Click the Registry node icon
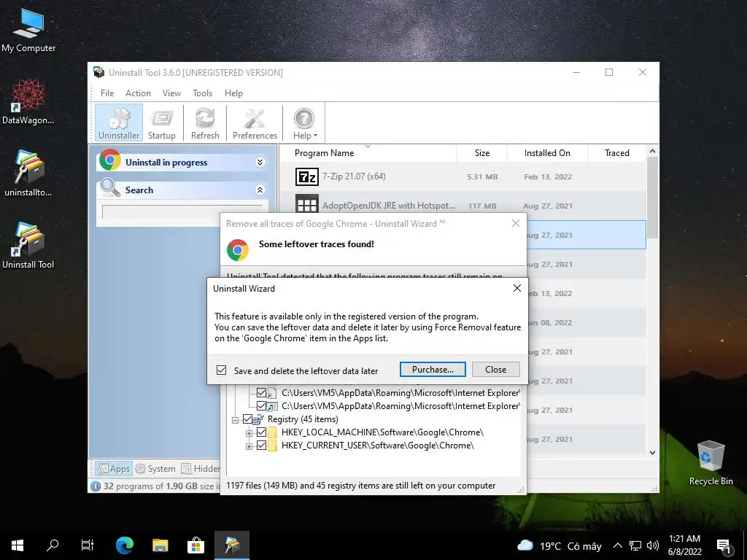Viewport: 747px width, 560px height. coord(259,419)
